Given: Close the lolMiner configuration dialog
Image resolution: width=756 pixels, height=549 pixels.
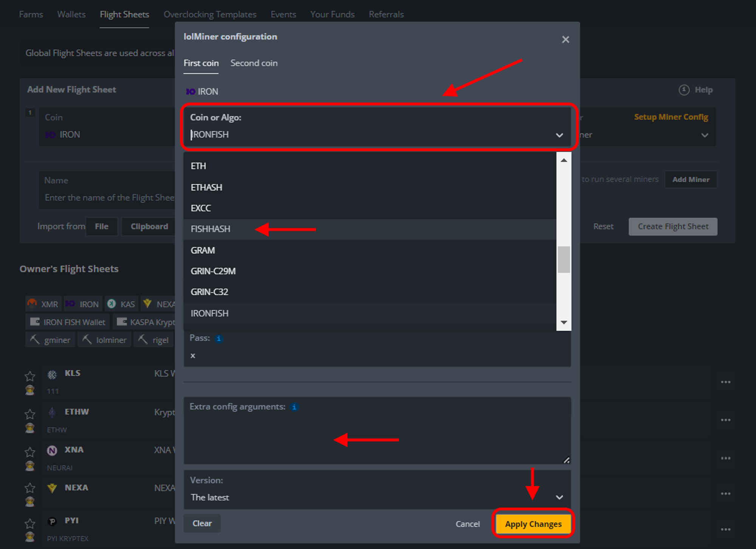Looking at the screenshot, I should [x=565, y=39].
